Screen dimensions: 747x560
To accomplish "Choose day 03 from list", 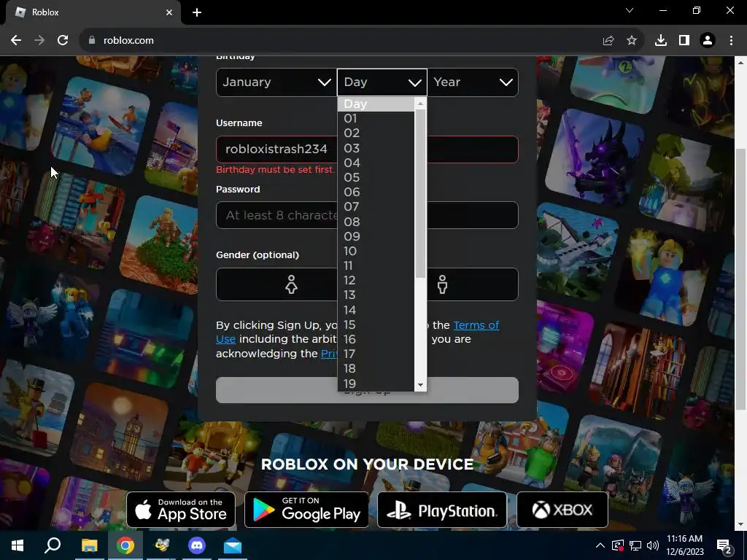I will [376, 148].
